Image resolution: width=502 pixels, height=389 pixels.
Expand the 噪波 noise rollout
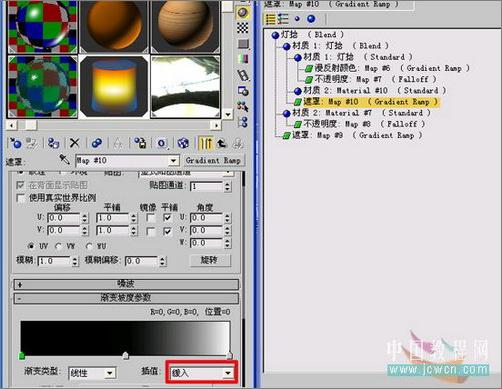pos(126,284)
